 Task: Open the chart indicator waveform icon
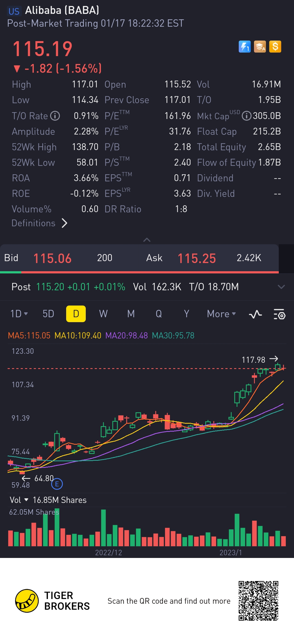point(255,314)
